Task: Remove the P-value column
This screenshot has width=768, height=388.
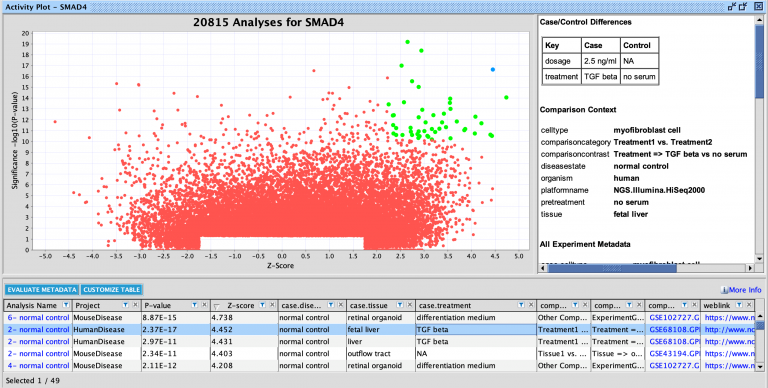Action: click(204, 305)
